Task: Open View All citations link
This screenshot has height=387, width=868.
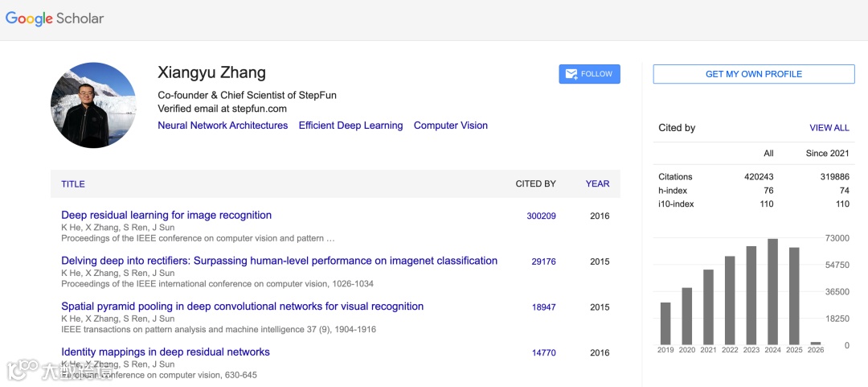Action: 829,128
